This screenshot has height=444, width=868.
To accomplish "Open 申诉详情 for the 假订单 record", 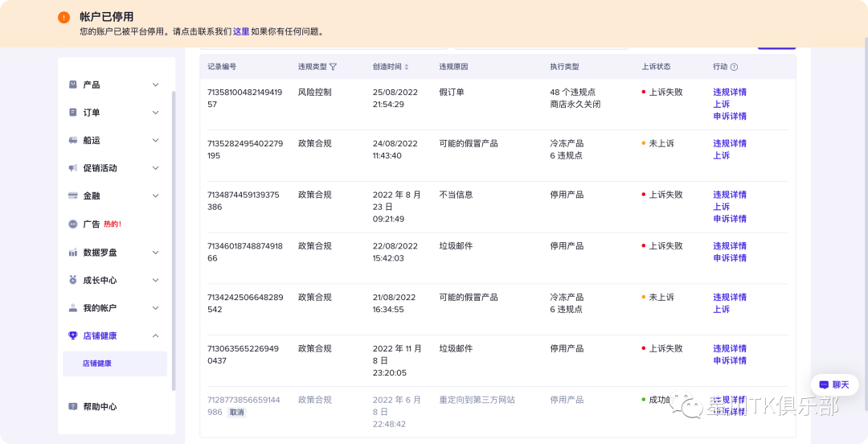I will click(730, 116).
